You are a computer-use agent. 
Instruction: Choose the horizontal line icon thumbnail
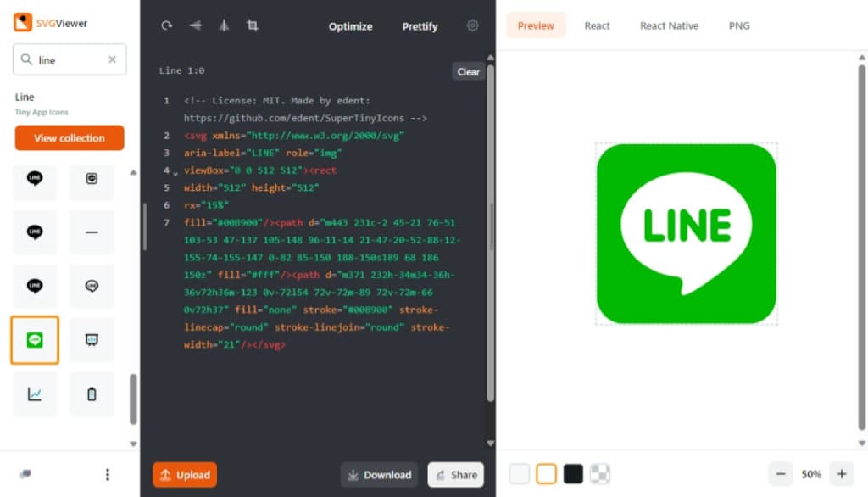(x=92, y=232)
